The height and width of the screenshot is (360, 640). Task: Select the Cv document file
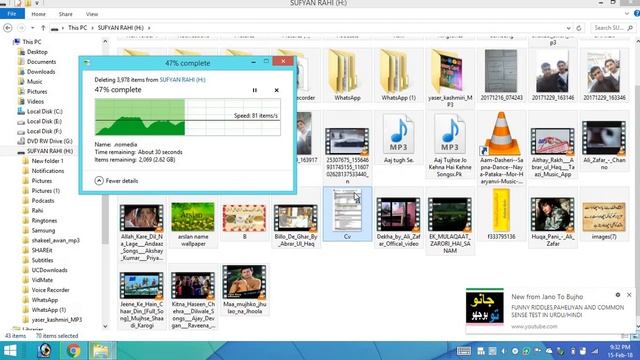click(x=347, y=214)
